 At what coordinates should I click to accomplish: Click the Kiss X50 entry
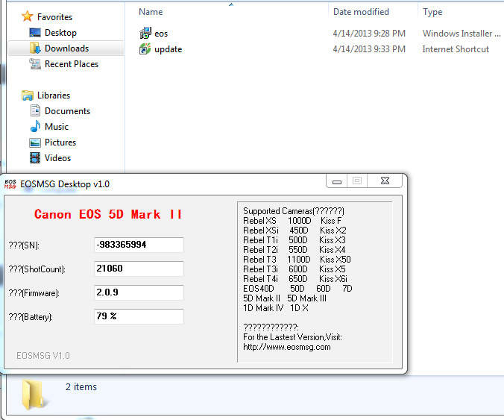(x=336, y=260)
